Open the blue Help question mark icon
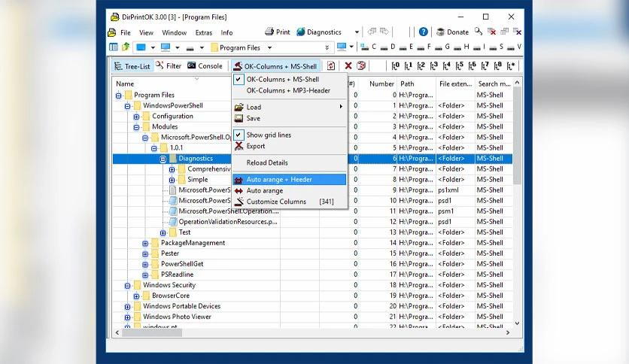This screenshot has width=629, height=364. 423,32
